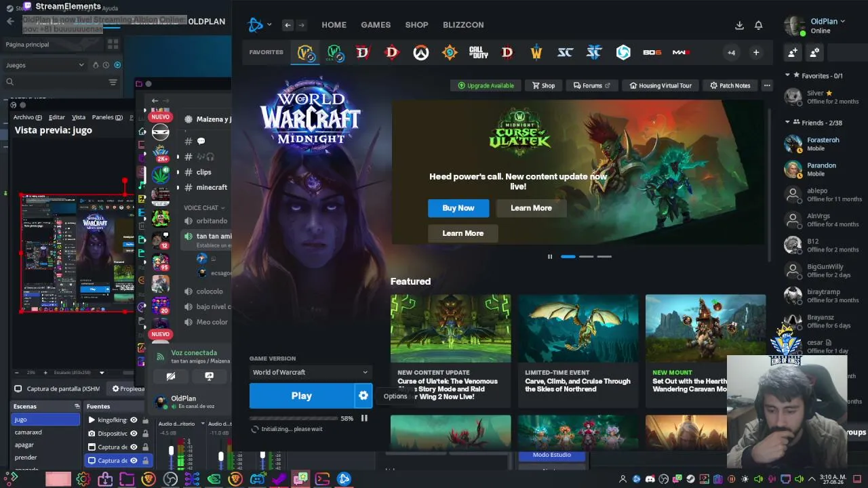Open the Curse of Ula'tek featured thumbnail
This screenshot has width=868, height=488.
(451, 329)
